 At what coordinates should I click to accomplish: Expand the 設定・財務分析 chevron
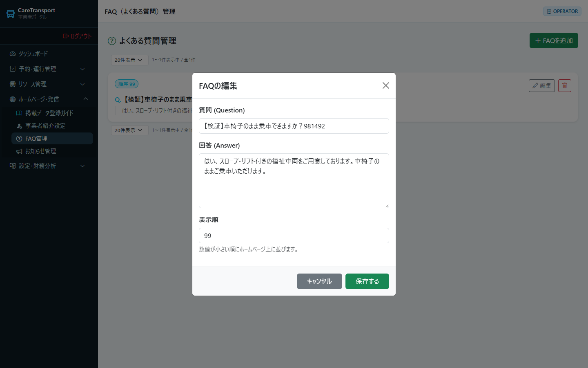point(82,166)
